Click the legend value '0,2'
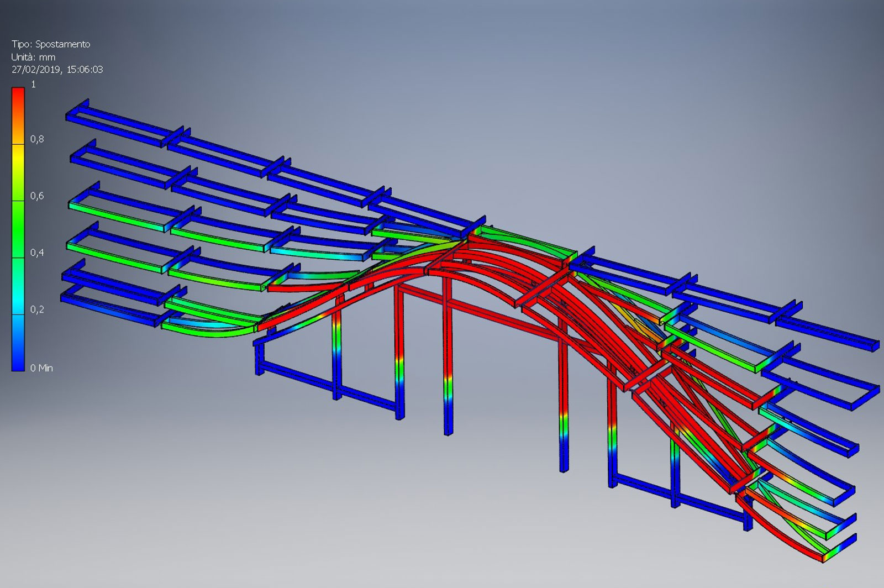 [37, 309]
